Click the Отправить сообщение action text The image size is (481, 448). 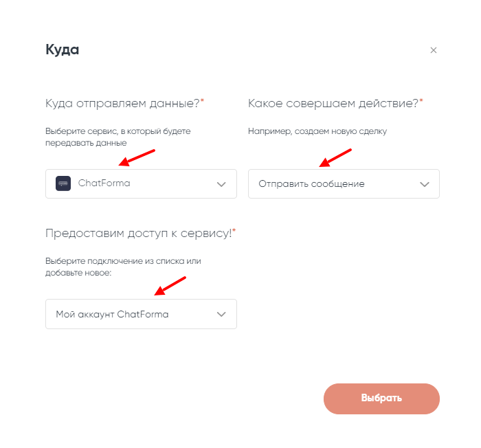[x=311, y=184]
